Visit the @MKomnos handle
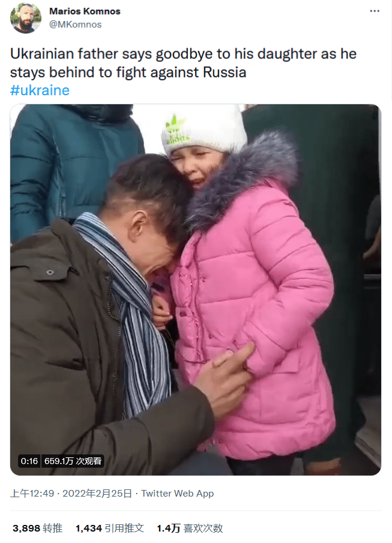This screenshot has height=543, width=392. click(75, 25)
